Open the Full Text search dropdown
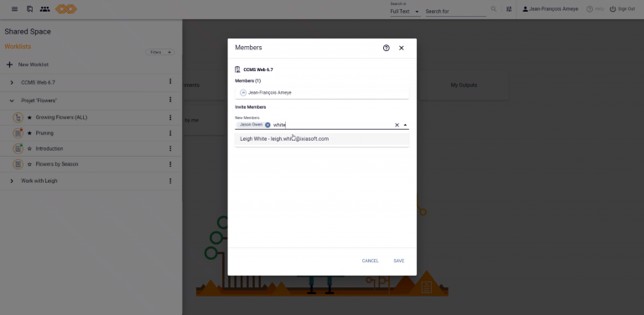This screenshot has width=644, height=315. [x=405, y=12]
